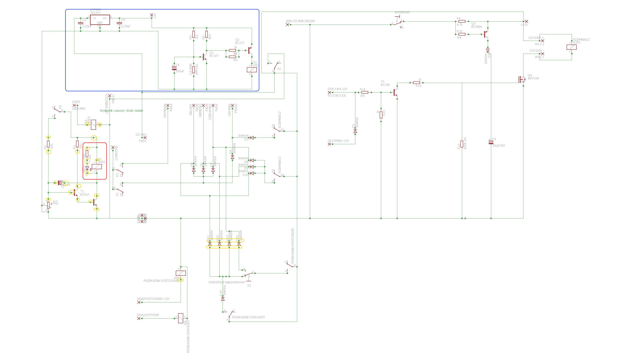Click the OSW.SUFITOWE label
This screenshot has width=629, height=364.
coord(148,315)
